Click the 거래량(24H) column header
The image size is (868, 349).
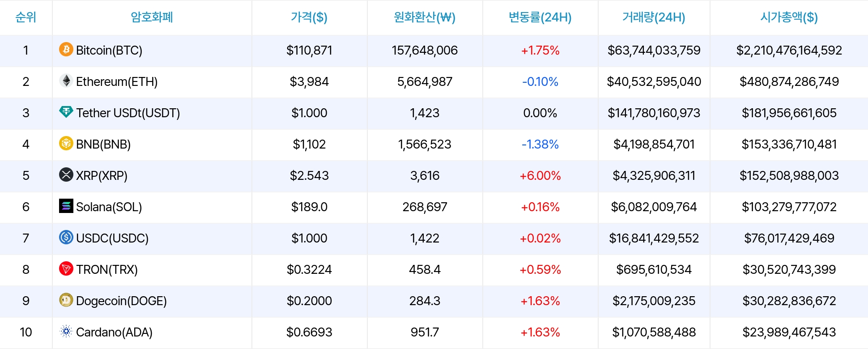point(654,17)
